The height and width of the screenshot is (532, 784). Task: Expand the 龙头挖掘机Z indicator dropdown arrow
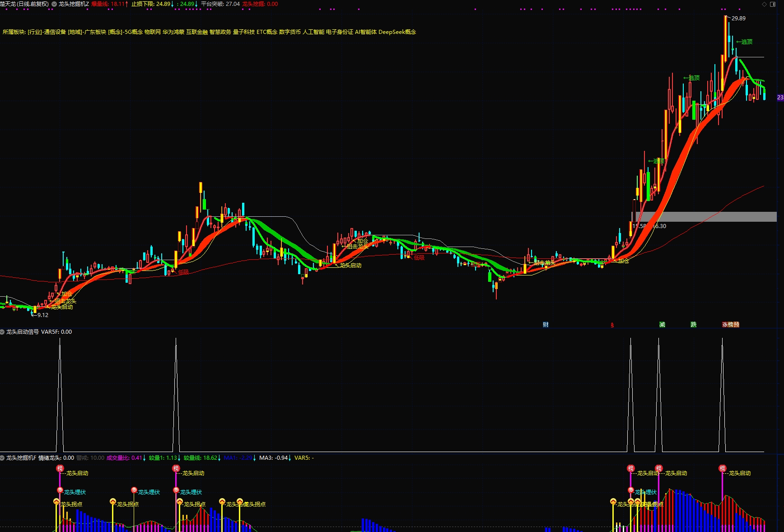[54, 4]
